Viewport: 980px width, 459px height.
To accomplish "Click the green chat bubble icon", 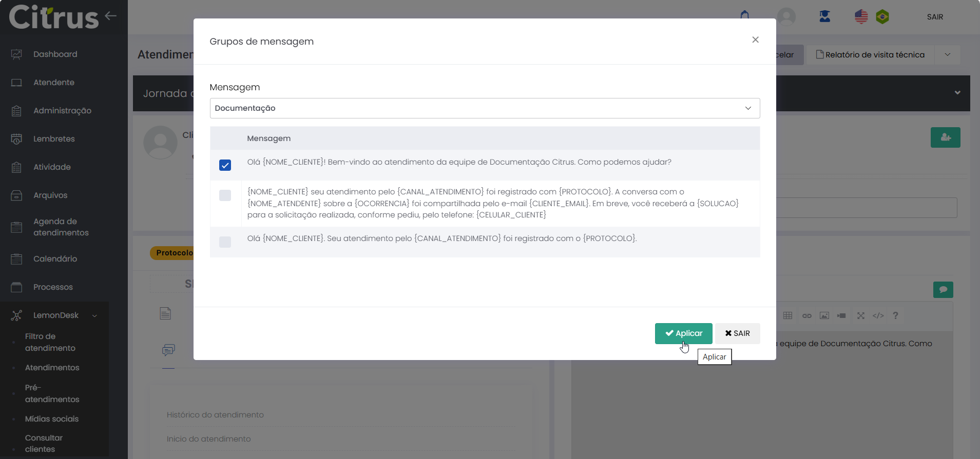I will coord(943,290).
